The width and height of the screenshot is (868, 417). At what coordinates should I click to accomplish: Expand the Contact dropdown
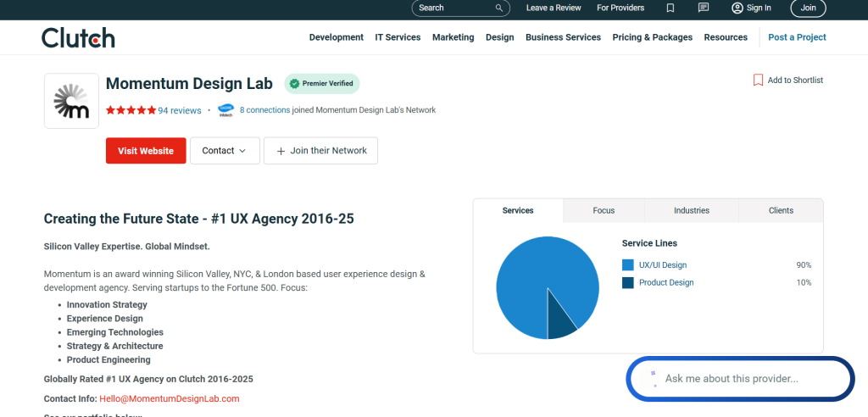[225, 151]
